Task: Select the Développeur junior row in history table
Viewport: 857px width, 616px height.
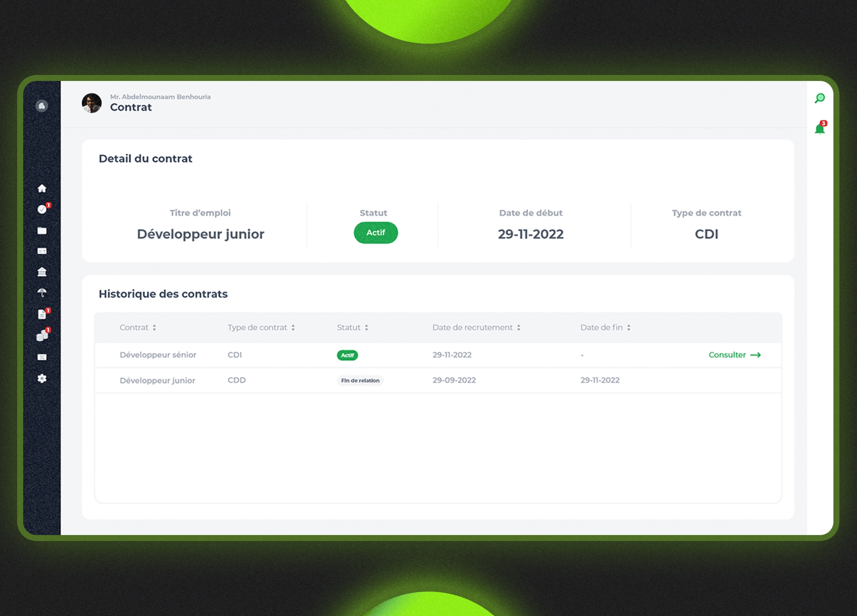Action: pyautogui.click(x=438, y=380)
